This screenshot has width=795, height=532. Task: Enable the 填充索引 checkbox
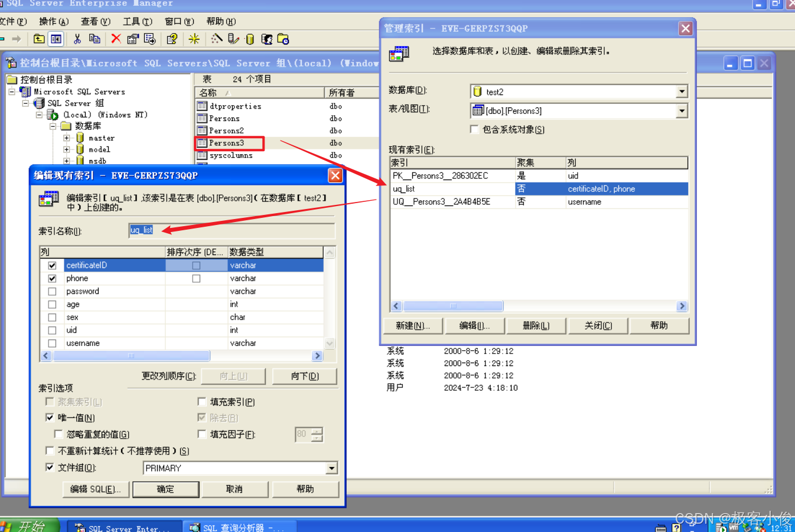coord(202,402)
